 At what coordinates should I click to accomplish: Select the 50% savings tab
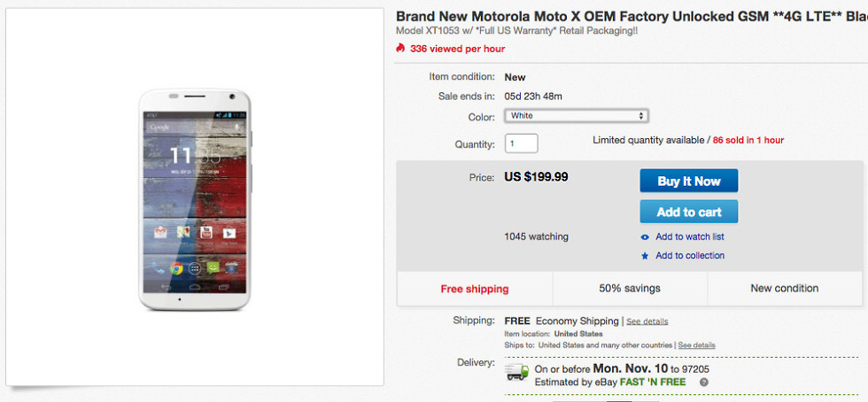[630, 289]
